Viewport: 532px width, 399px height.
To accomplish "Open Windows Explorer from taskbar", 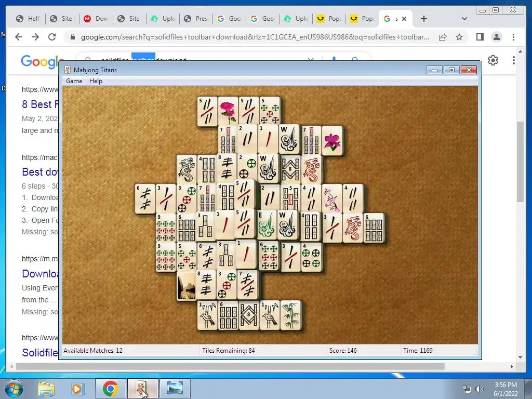I will coord(46,389).
